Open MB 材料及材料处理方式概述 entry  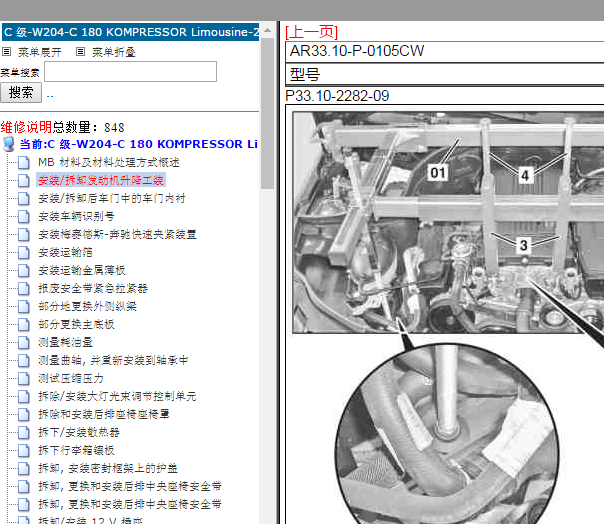(x=109, y=162)
